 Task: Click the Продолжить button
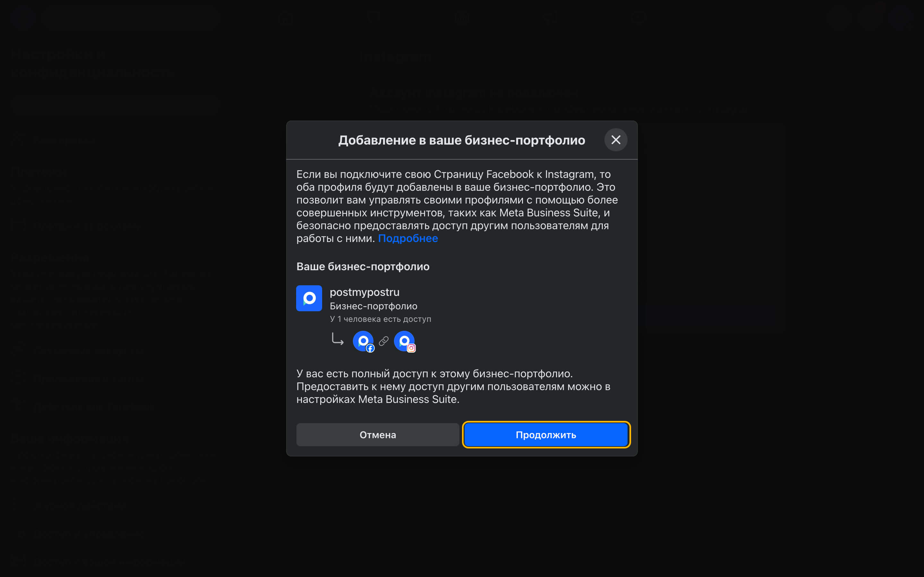point(546,435)
